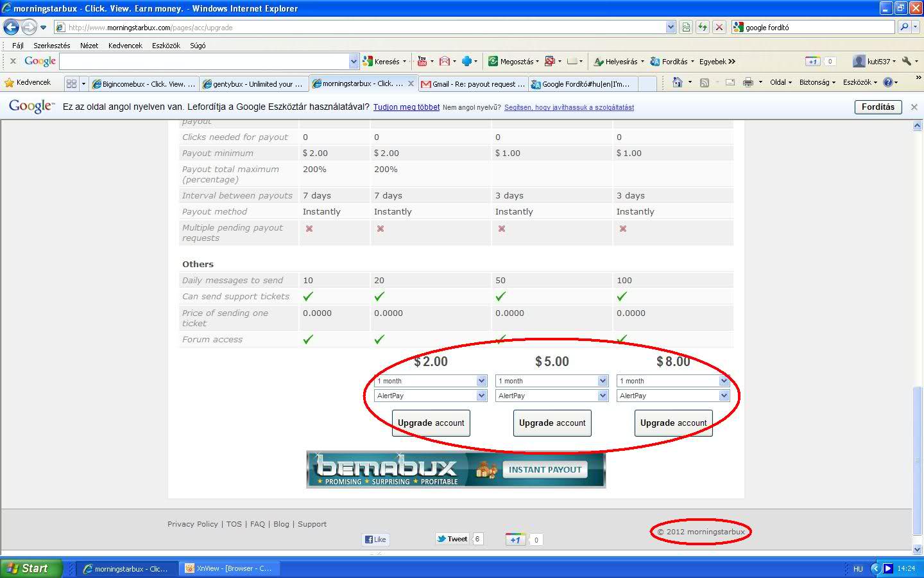The width and height of the screenshot is (924, 578).
Task: Open the Quick Tabs grid icon
Action: tap(71, 83)
